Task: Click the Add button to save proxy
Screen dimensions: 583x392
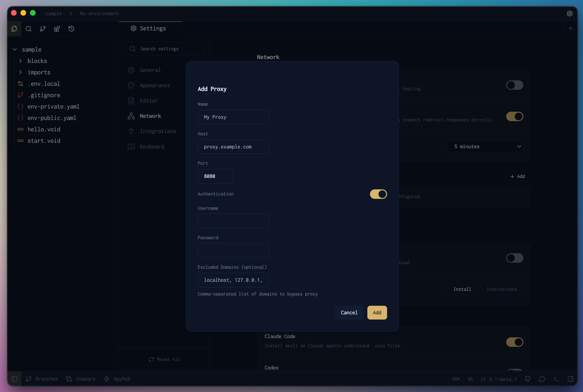Action: click(x=377, y=312)
